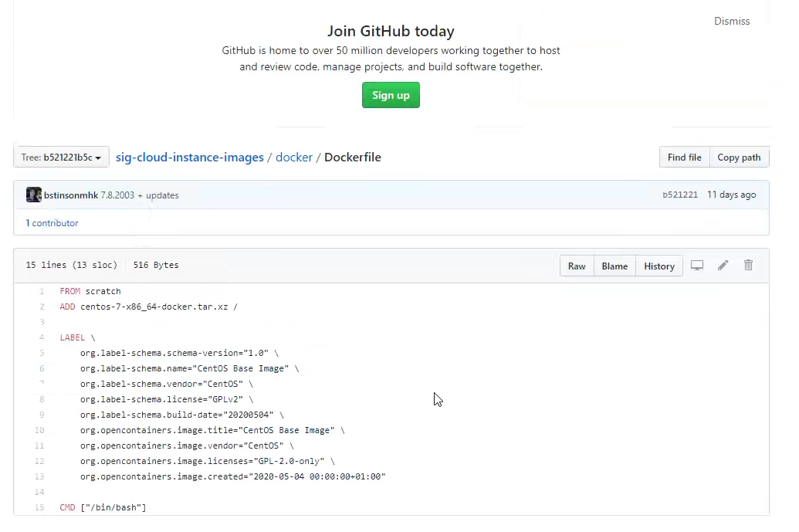The height and width of the screenshot is (532, 799).
Task: View the Raw file contents
Action: pyautogui.click(x=577, y=266)
